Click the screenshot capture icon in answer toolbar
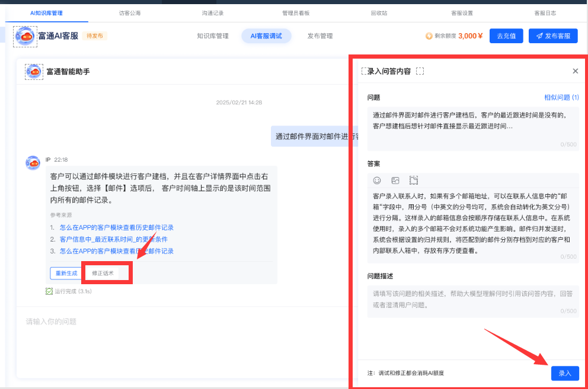This screenshot has height=389, width=588. click(414, 181)
